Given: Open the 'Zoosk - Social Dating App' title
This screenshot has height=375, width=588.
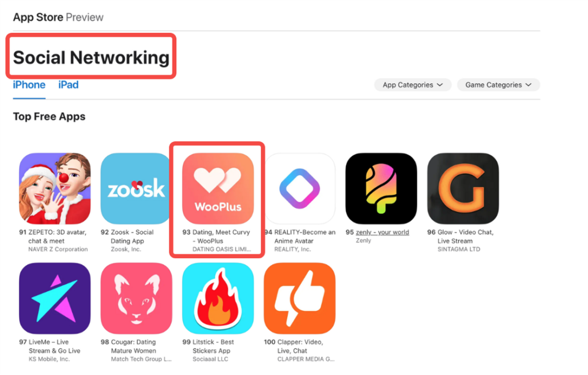Looking at the screenshot, I should [132, 236].
